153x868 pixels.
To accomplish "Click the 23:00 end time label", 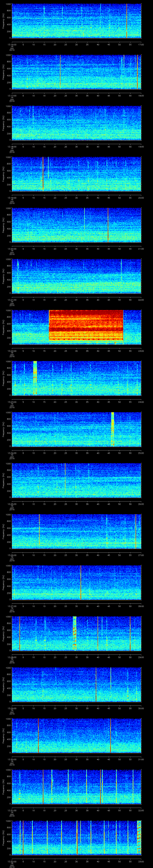I will (141, 351).
